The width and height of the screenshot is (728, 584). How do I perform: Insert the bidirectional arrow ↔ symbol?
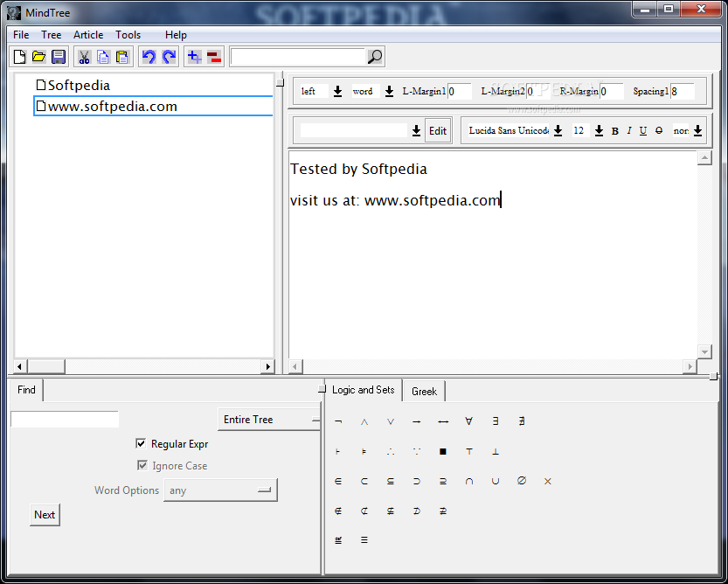[443, 421]
